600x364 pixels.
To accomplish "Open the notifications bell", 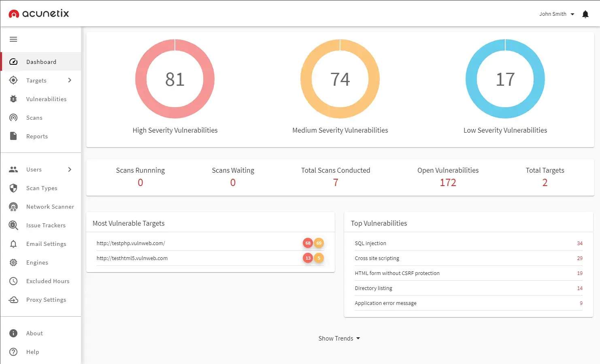I will [x=585, y=14].
